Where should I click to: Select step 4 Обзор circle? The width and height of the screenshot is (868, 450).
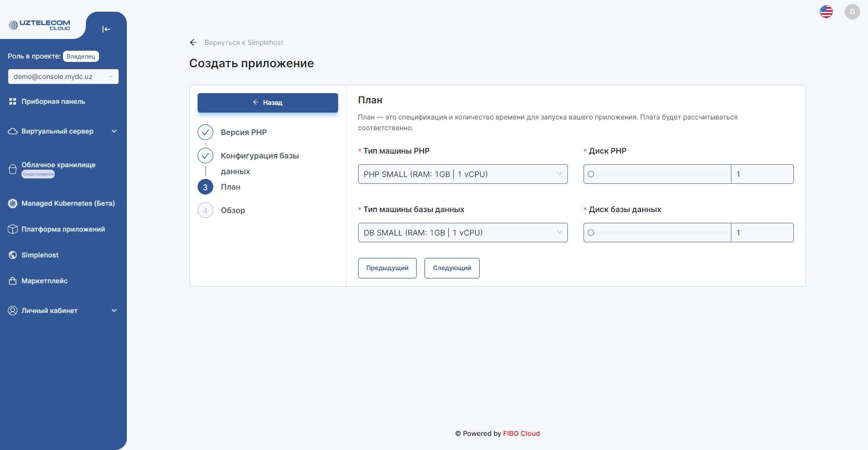coord(205,210)
